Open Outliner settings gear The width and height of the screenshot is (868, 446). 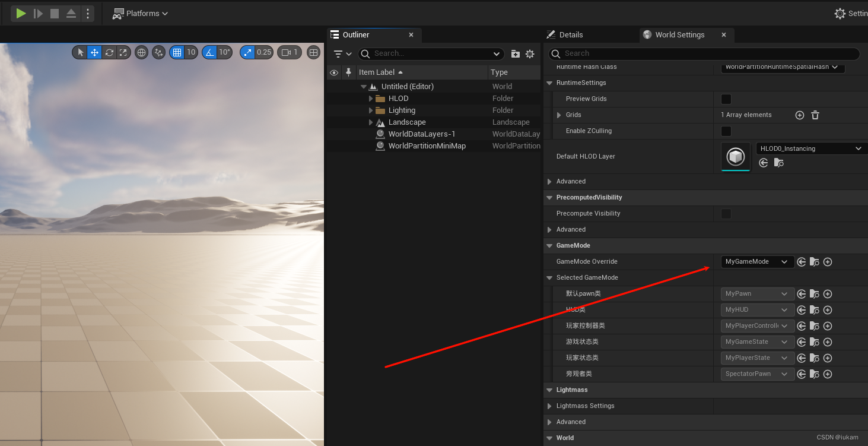pyautogui.click(x=530, y=53)
